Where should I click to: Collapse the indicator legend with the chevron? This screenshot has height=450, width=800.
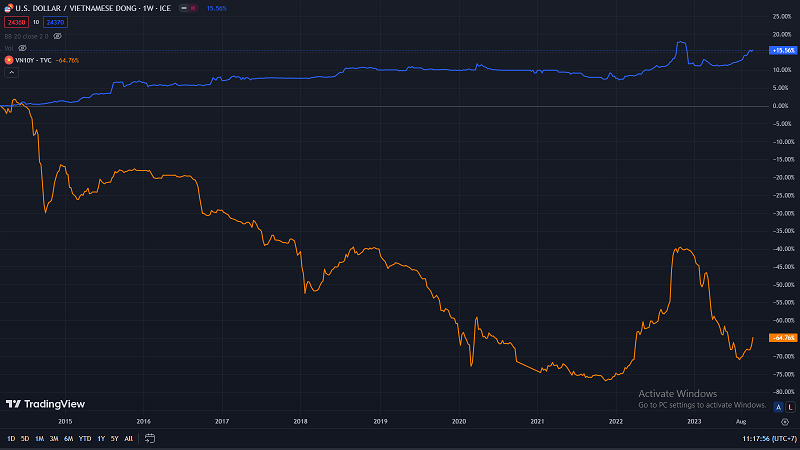10,73
